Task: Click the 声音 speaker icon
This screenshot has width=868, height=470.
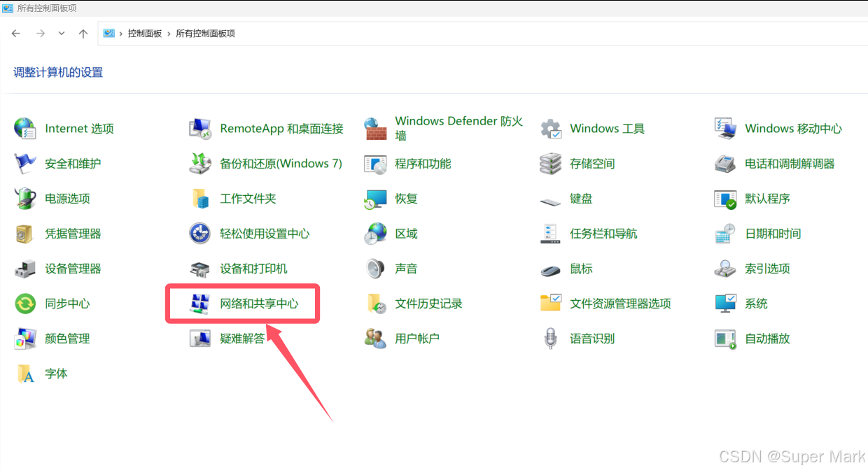Action: [x=375, y=269]
